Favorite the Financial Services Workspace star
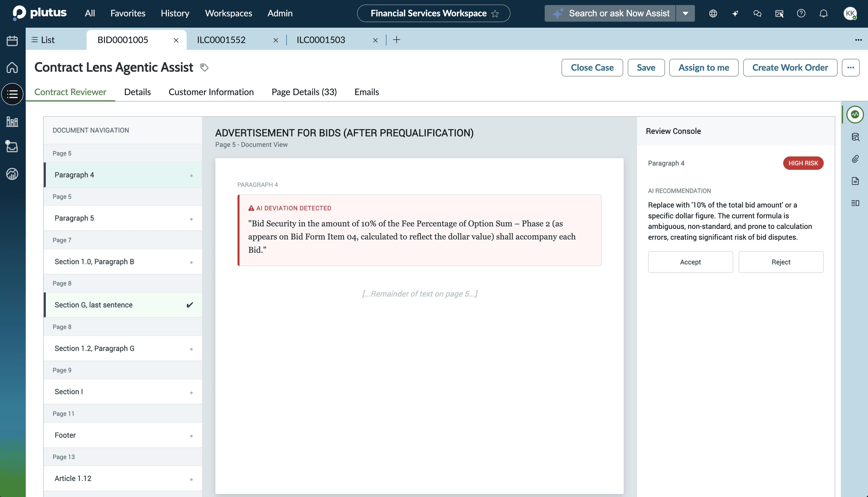Viewport: 868px width, 497px height. pyautogui.click(x=495, y=14)
